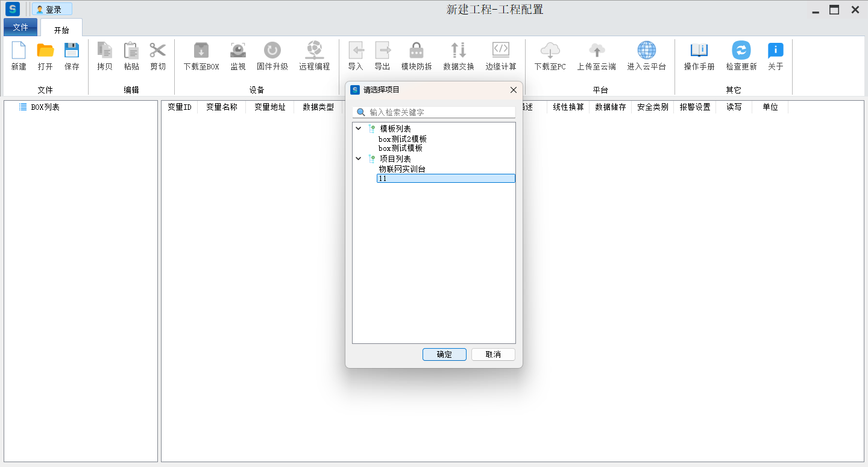868x467 pixels.
Task: Click the 保存 (Save) floppy disk icon
Action: tap(72, 51)
